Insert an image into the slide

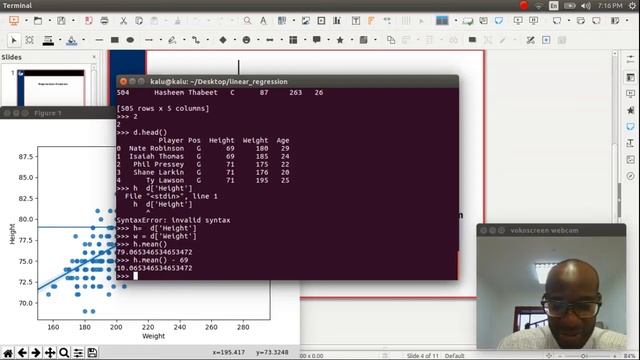point(305,20)
